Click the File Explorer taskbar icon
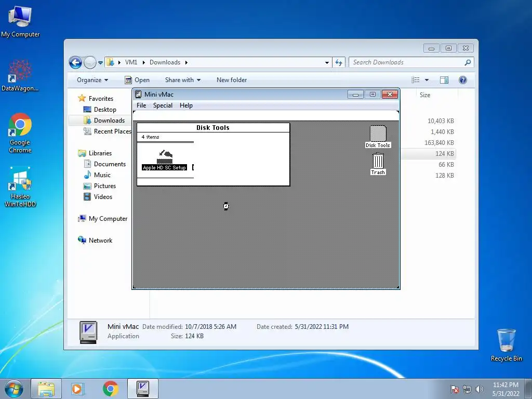Screen dimensions: 532x399 click(46, 389)
